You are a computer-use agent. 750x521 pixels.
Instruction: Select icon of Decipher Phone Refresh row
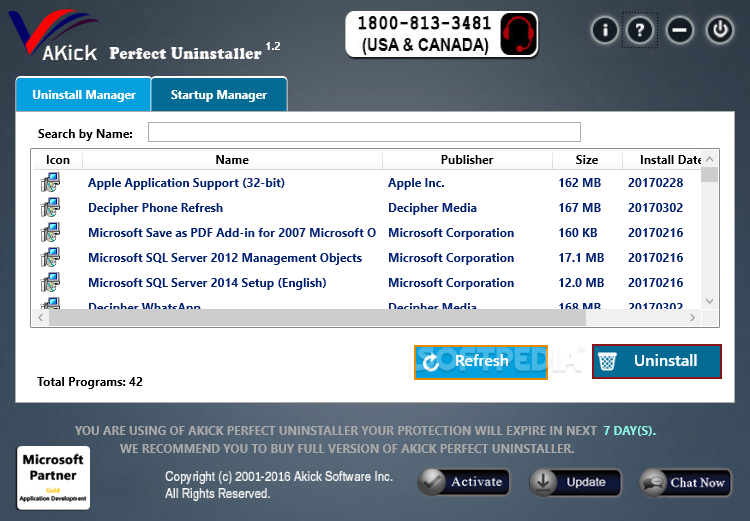point(51,208)
